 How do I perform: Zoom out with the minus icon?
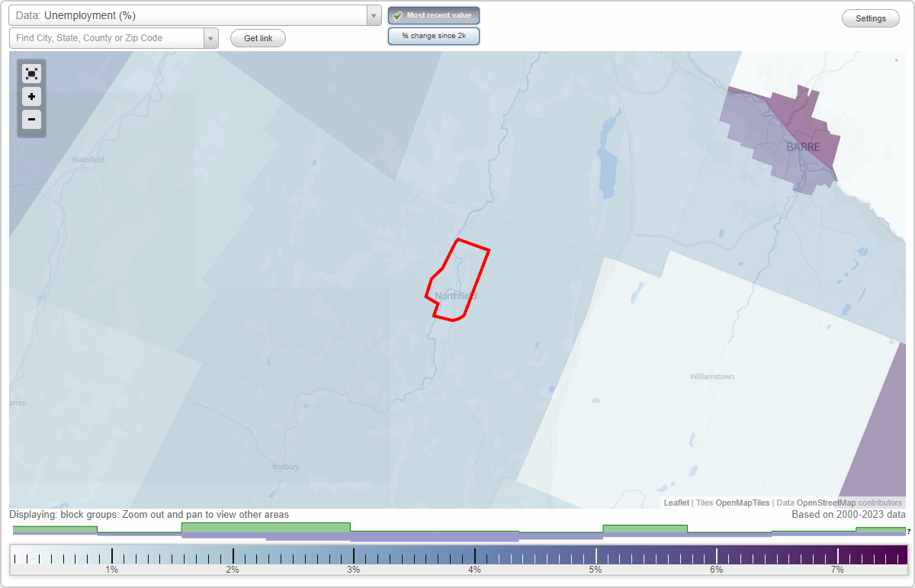(31, 120)
